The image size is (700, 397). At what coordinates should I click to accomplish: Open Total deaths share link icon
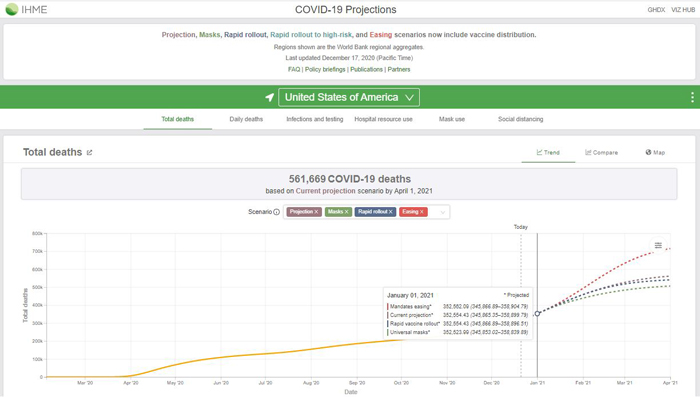click(x=89, y=152)
